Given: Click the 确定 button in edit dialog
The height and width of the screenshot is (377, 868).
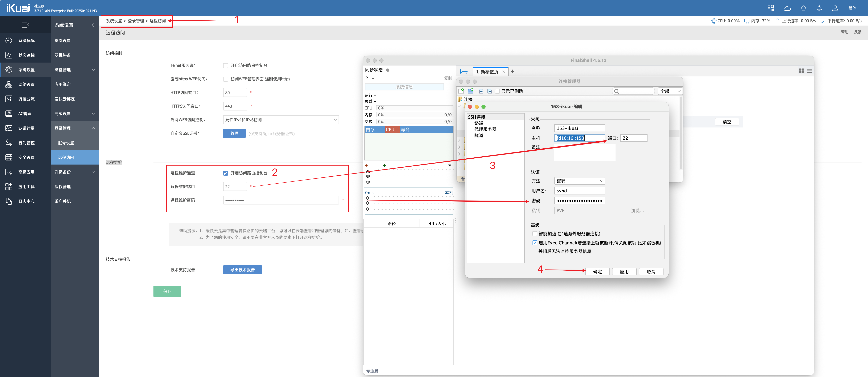Looking at the screenshot, I should (x=597, y=272).
